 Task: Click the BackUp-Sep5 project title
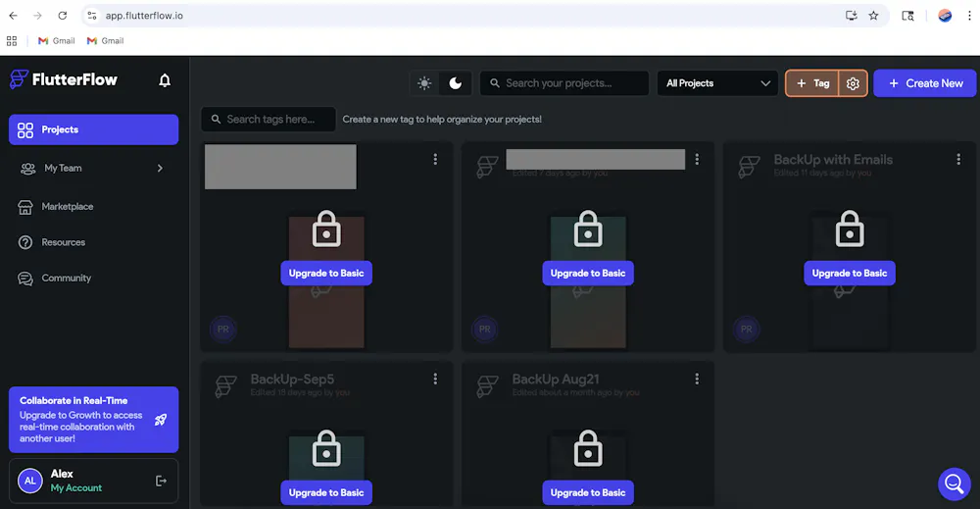pos(292,379)
